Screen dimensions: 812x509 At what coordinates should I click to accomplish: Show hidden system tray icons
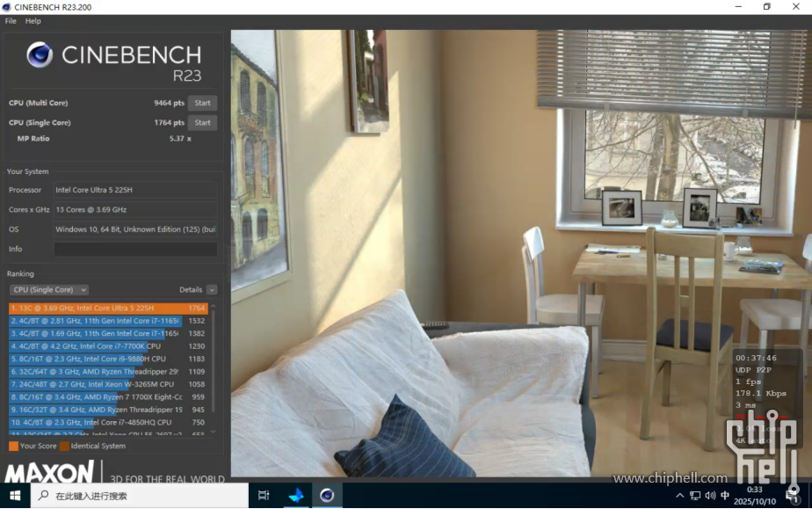coord(680,496)
